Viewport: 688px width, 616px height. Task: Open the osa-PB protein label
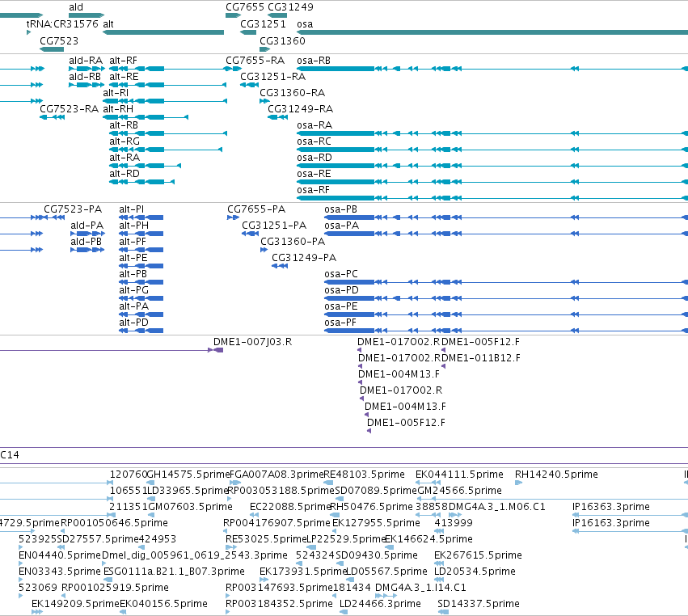tap(341, 209)
